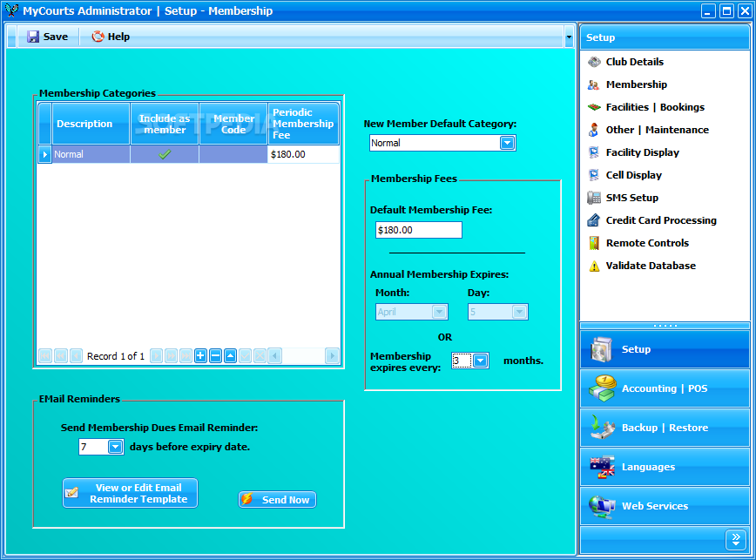Click the Web Services globe icon
Image resolution: width=756 pixels, height=560 pixels.
pyautogui.click(x=602, y=506)
